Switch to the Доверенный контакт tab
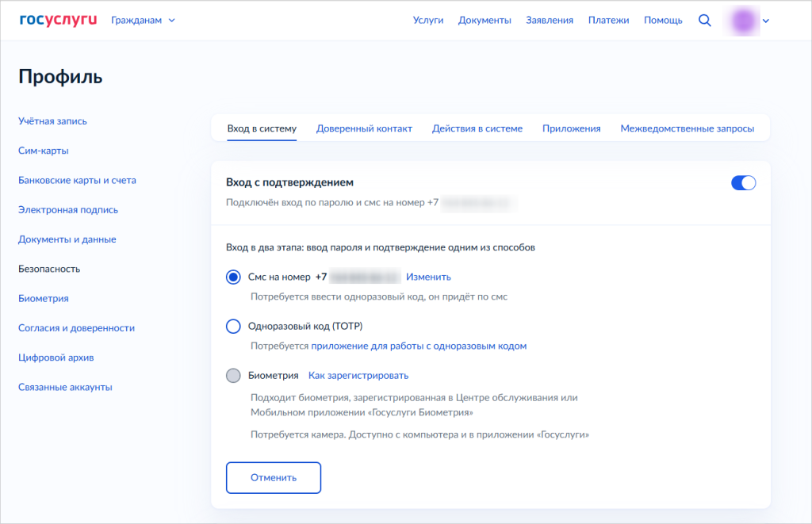The image size is (812, 524). [364, 128]
